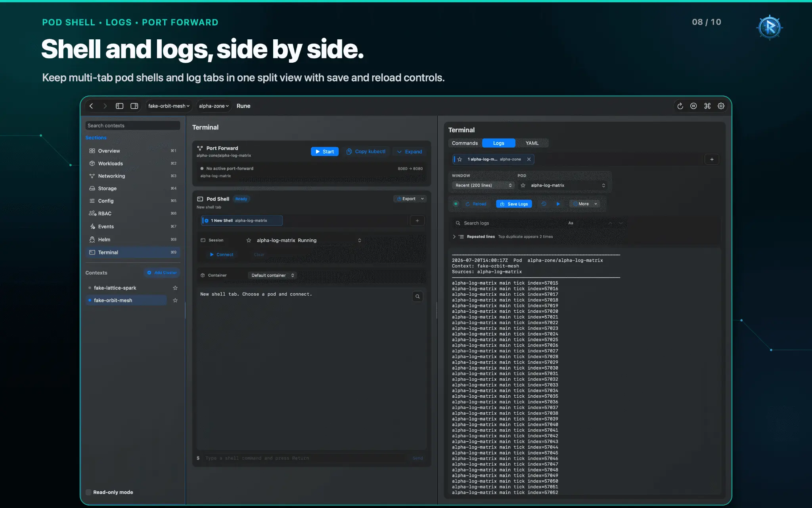Toggle case-sensitive Aa search option
The height and width of the screenshot is (508, 812).
(571, 223)
